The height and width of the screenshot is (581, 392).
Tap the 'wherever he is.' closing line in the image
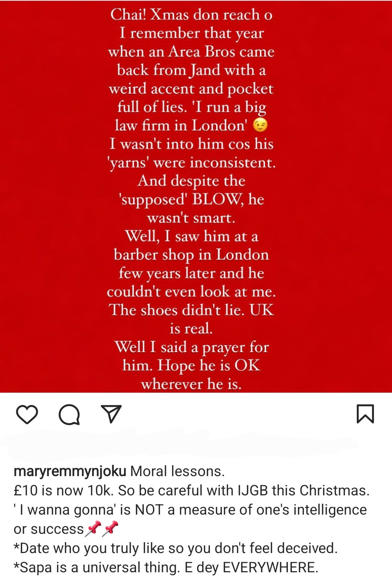191,384
